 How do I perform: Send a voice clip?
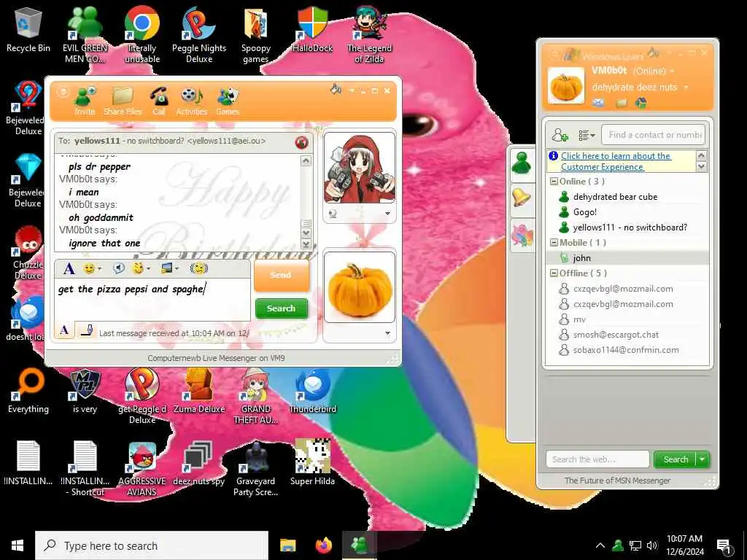(119, 268)
